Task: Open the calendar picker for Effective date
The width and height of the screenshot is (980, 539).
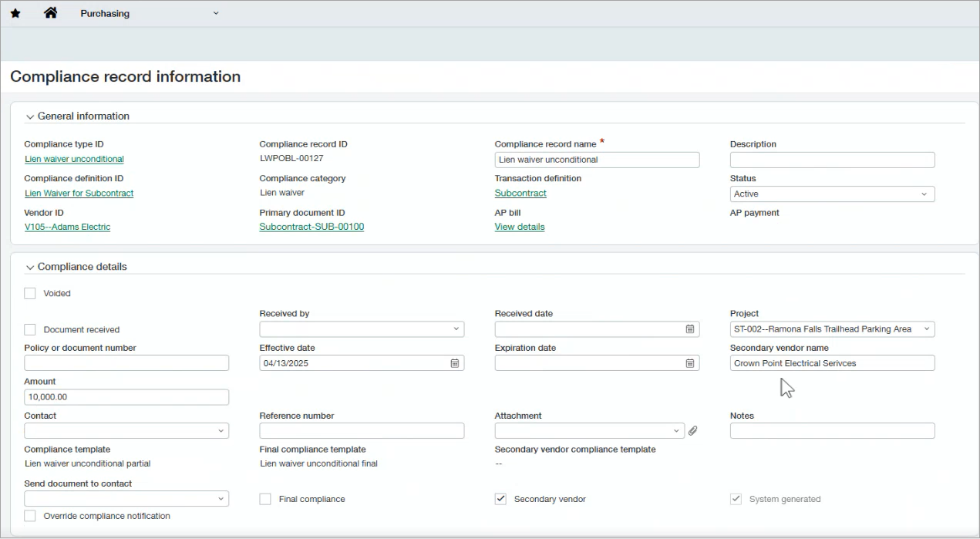Action: coord(456,362)
